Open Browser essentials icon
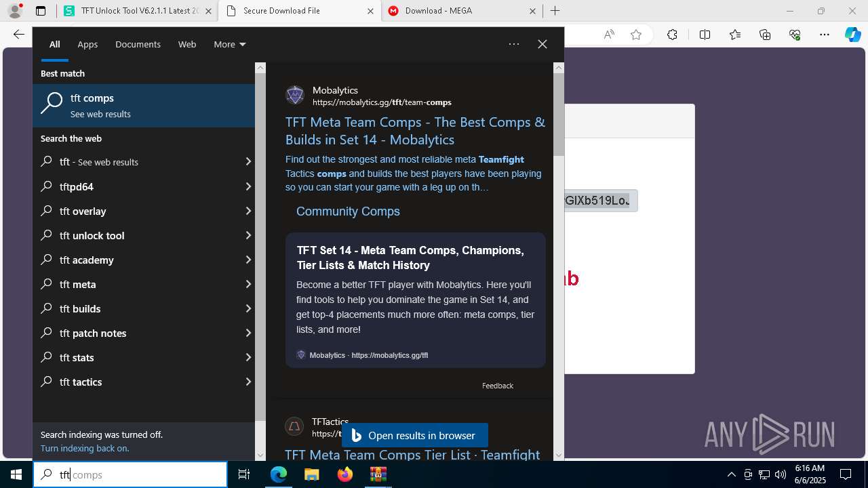 (x=795, y=35)
